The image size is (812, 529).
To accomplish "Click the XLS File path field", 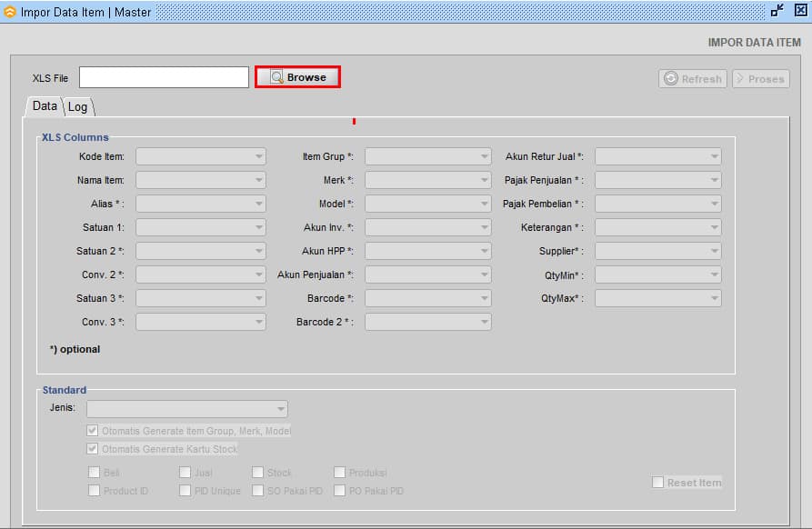I will [164, 77].
